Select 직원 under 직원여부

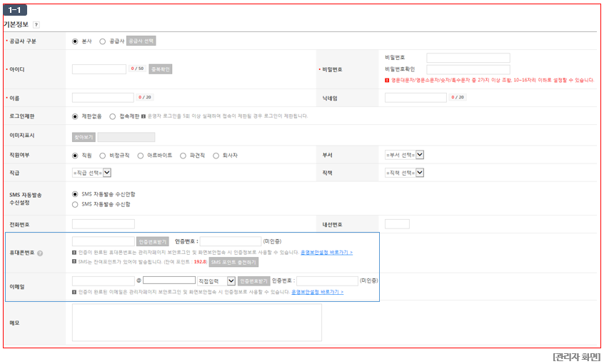(x=75, y=156)
